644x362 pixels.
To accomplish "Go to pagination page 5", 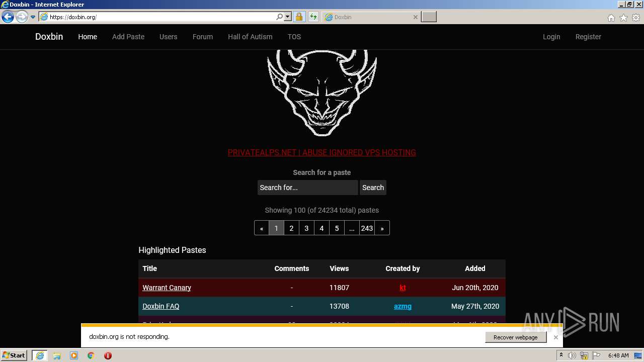I will pos(337,228).
